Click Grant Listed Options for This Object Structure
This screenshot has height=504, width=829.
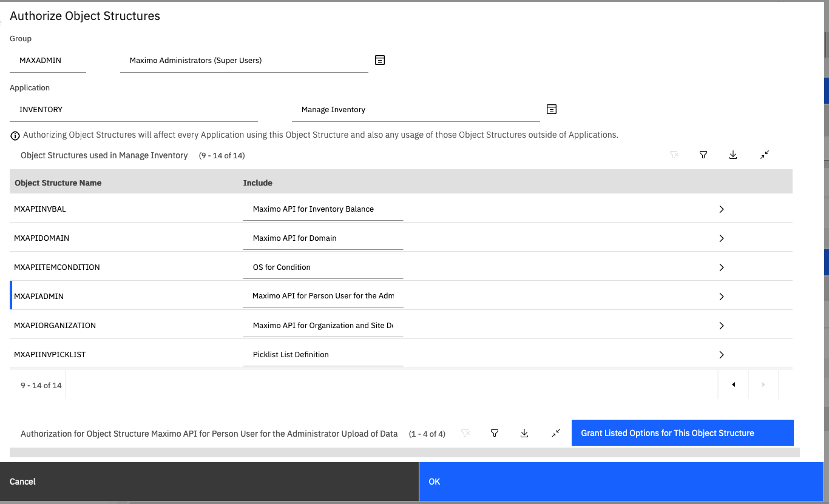pos(682,433)
